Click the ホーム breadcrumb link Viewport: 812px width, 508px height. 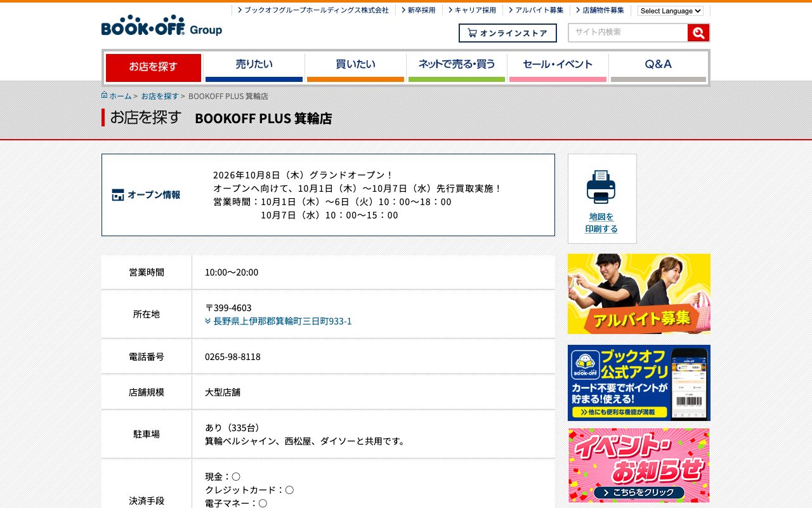click(121, 96)
